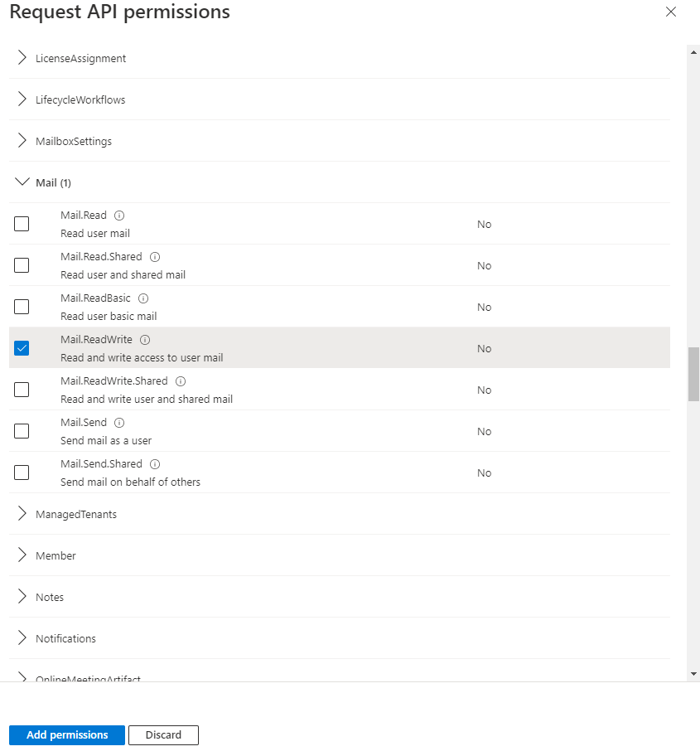Click the vertical scrollbar thumb
This screenshot has height=756, width=700.
(693, 374)
